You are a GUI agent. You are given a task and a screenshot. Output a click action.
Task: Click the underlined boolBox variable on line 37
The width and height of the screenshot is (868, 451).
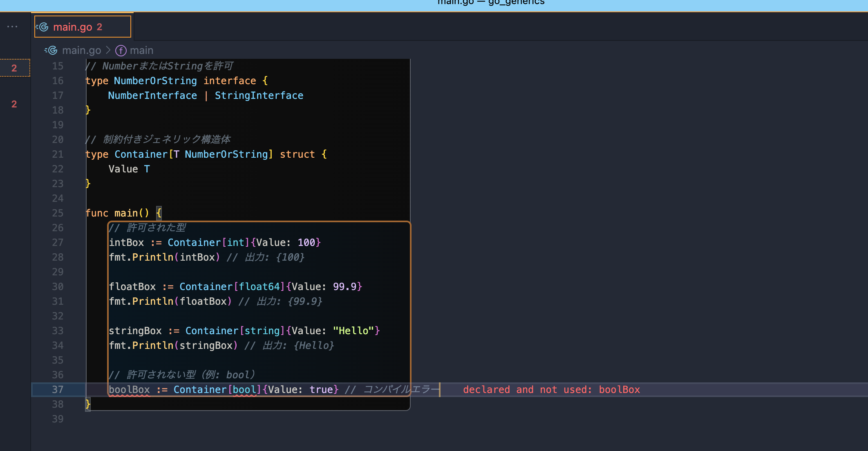pos(129,390)
